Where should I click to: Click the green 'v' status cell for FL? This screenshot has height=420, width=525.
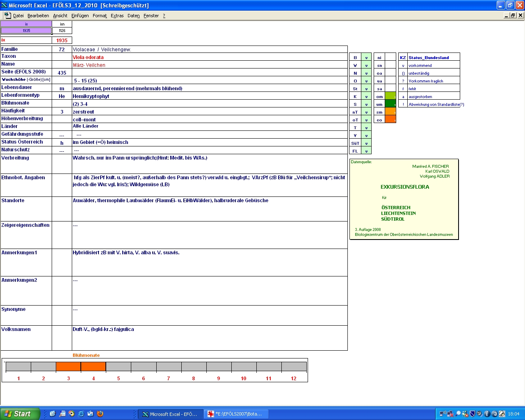(366, 151)
